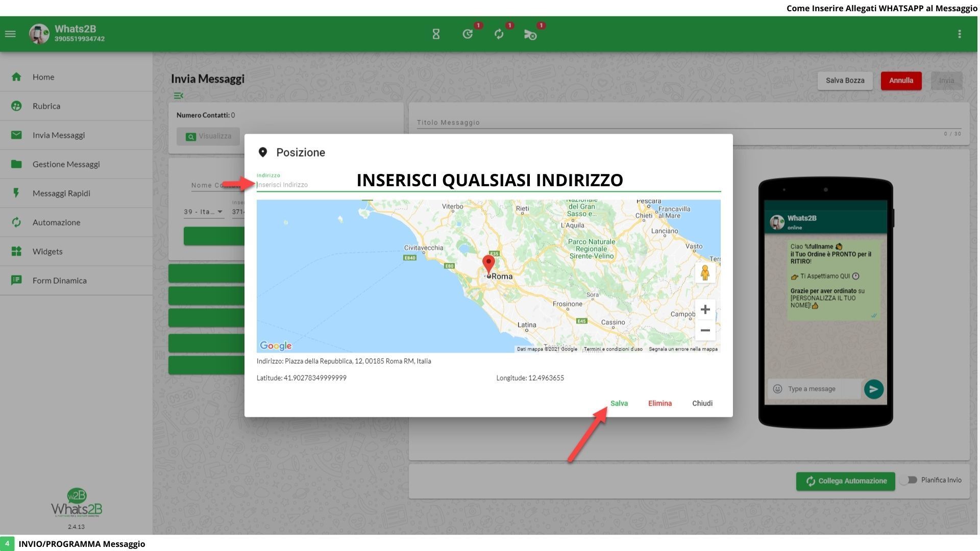Click the red map marker on Roma
The width and height of the screenshot is (980, 551).
point(488,264)
